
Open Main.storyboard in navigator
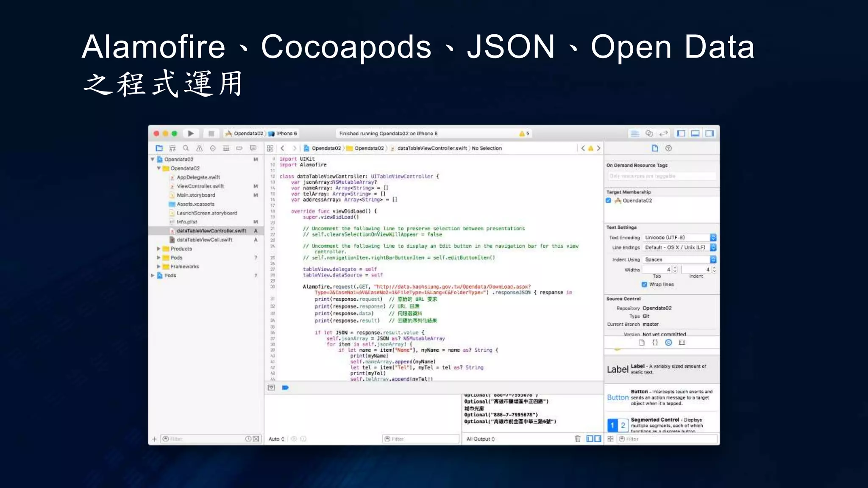pyautogui.click(x=196, y=195)
